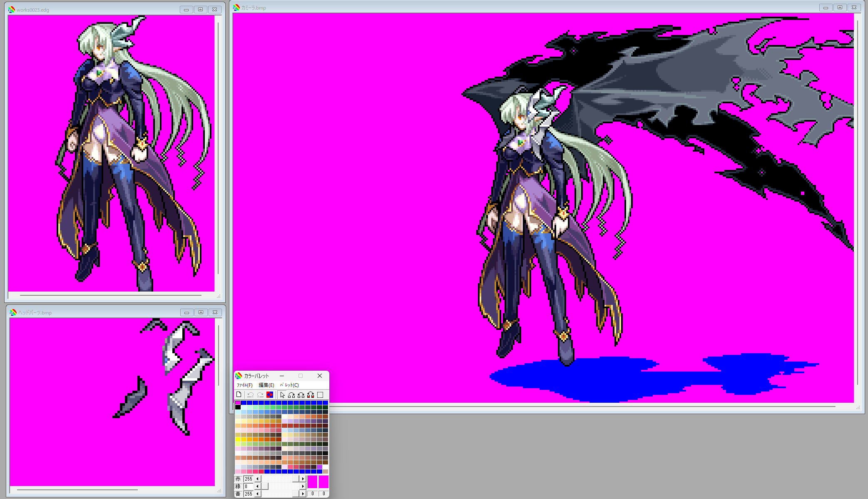Click the カミーラ.bmp window app icon

[236, 7]
